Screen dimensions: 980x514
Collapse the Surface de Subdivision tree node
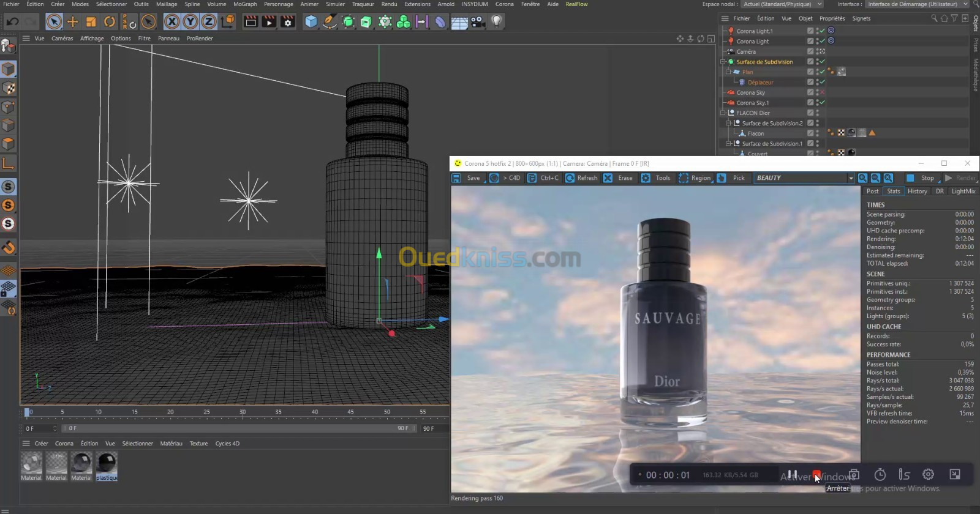point(723,62)
